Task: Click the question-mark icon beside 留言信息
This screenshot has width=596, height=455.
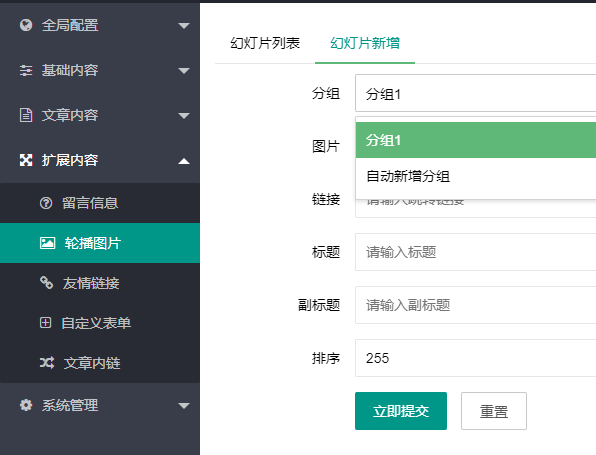Action: click(46, 203)
